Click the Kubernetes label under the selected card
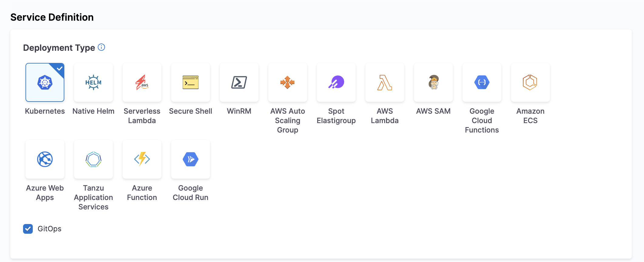Image resolution: width=644 pixels, height=262 pixels. [45, 111]
